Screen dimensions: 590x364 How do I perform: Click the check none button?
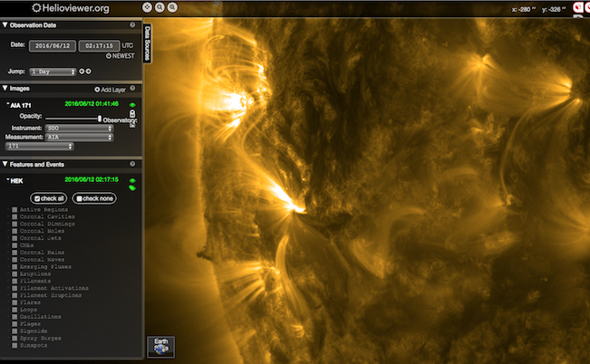point(94,198)
